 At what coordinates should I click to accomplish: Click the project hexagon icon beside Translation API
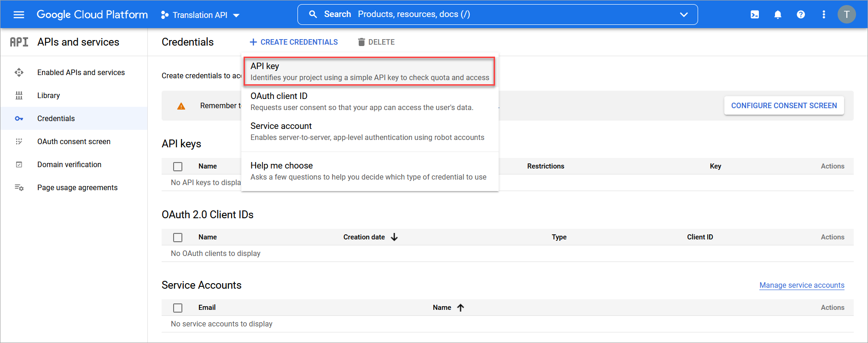[x=164, y=15]
